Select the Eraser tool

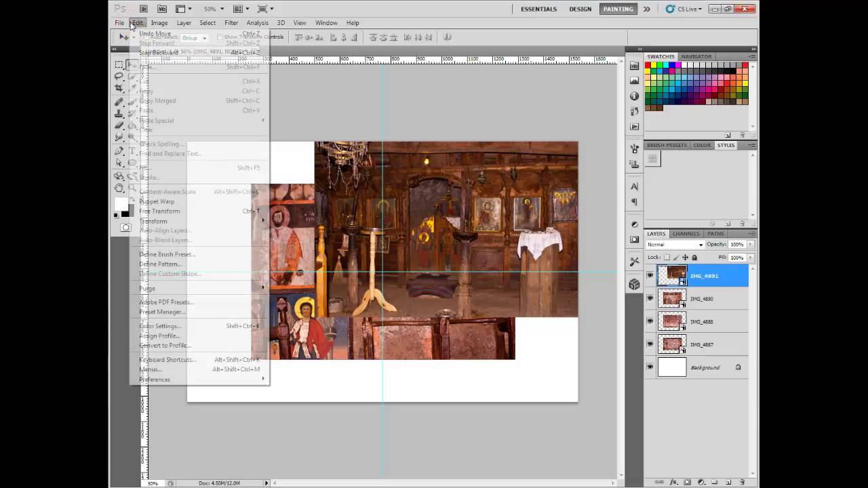click(x=119, y=125)
